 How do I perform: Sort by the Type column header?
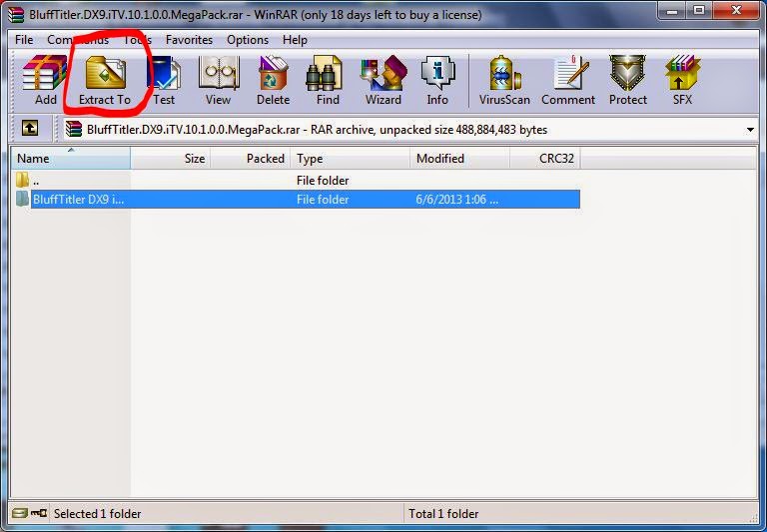[x=351, y=158]
